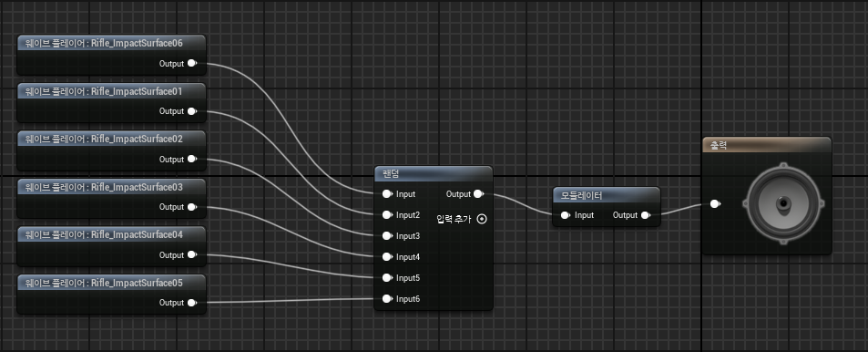The height and width of the screenshot is (352, 868).
Task: Select the 랜덤 node by its title bar
Action: coord(434,173)
